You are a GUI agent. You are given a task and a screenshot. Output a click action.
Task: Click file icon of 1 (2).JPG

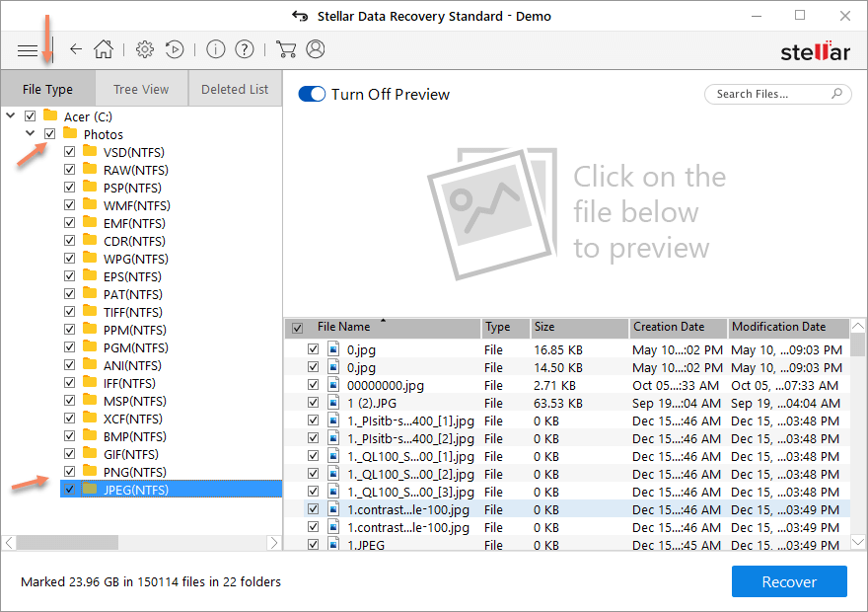click(x=333, y=402)
